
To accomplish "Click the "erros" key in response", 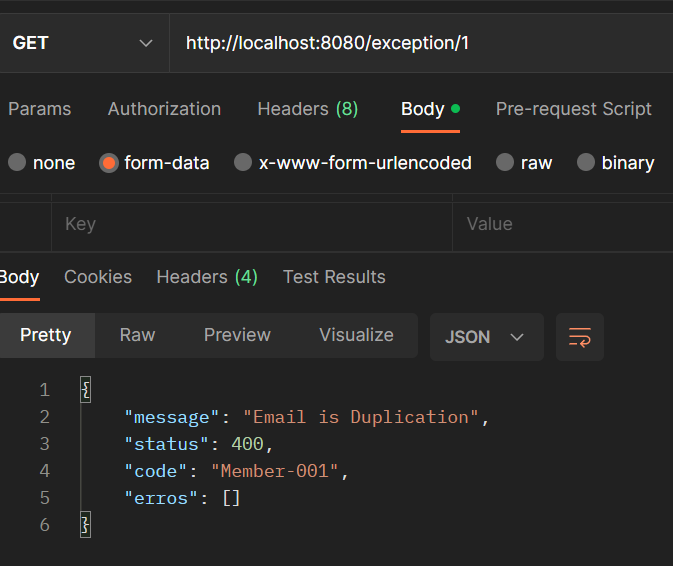I will [x=161, y=498].
